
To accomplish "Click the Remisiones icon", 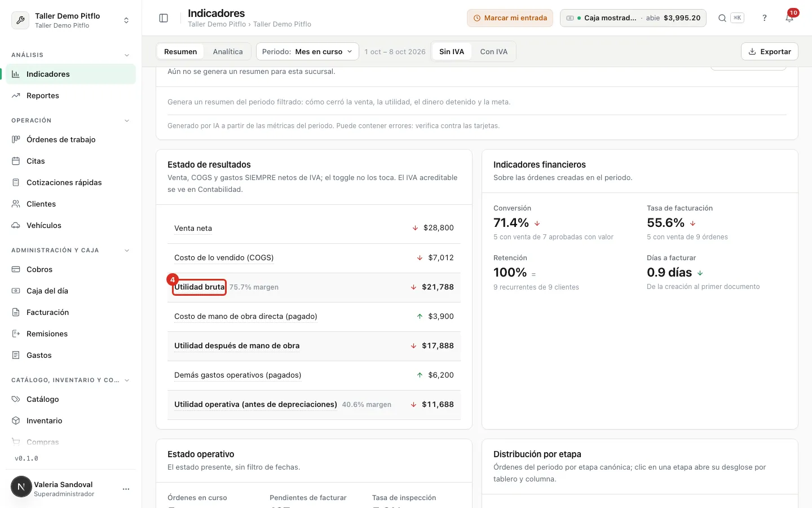I will point(16,334).
